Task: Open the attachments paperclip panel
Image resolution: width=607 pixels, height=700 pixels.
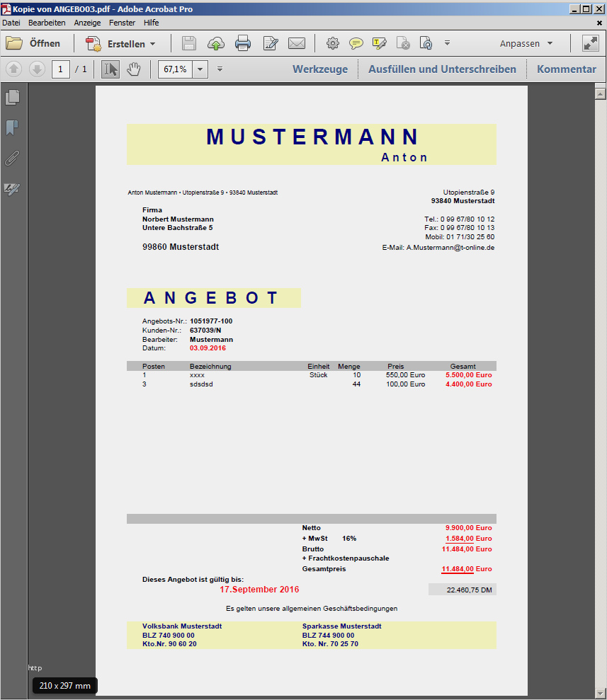Action: point(12,158)
